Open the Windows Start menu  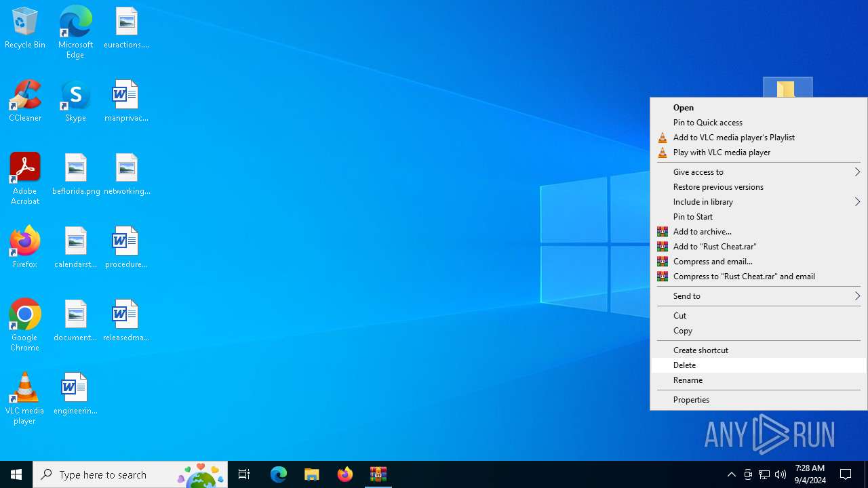coord(16,474)
